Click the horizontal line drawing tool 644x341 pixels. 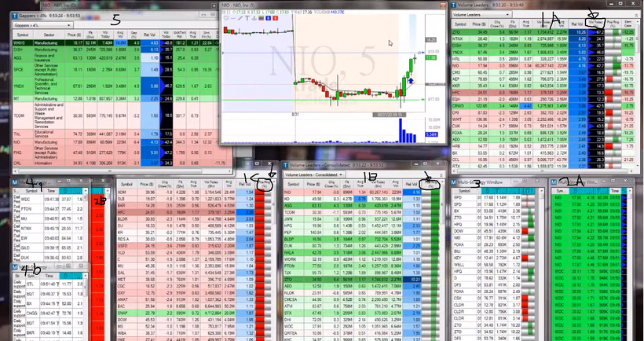(233, 18)
